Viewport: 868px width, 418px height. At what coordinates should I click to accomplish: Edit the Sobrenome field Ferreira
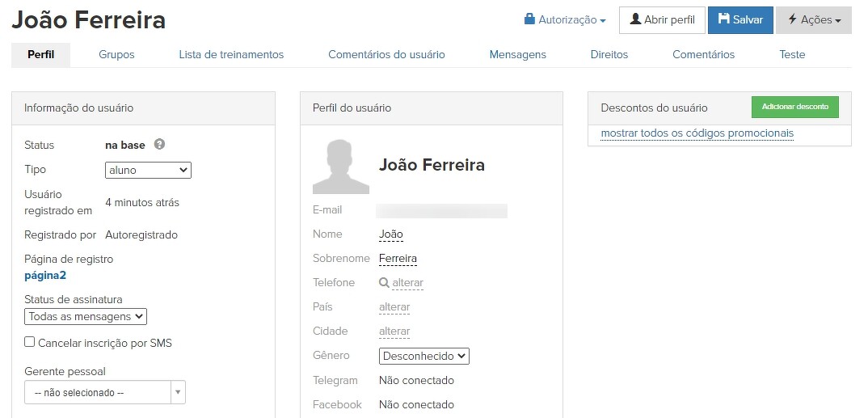[398, 259]
